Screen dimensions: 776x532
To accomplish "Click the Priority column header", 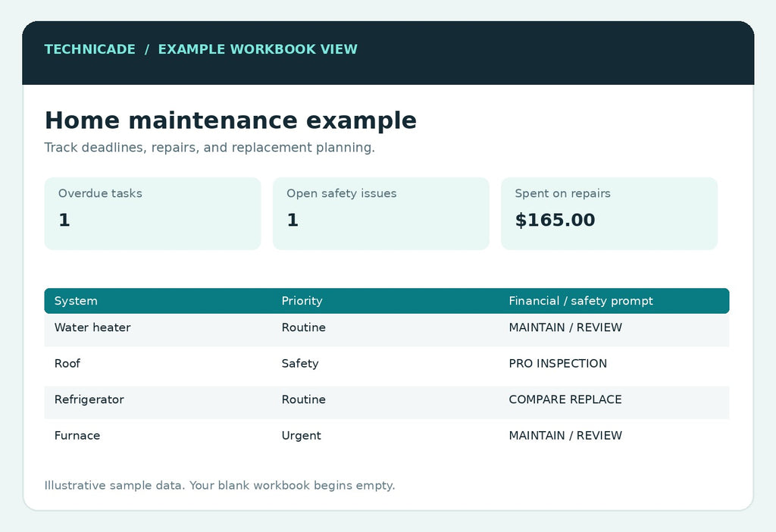I will point(302,301).
